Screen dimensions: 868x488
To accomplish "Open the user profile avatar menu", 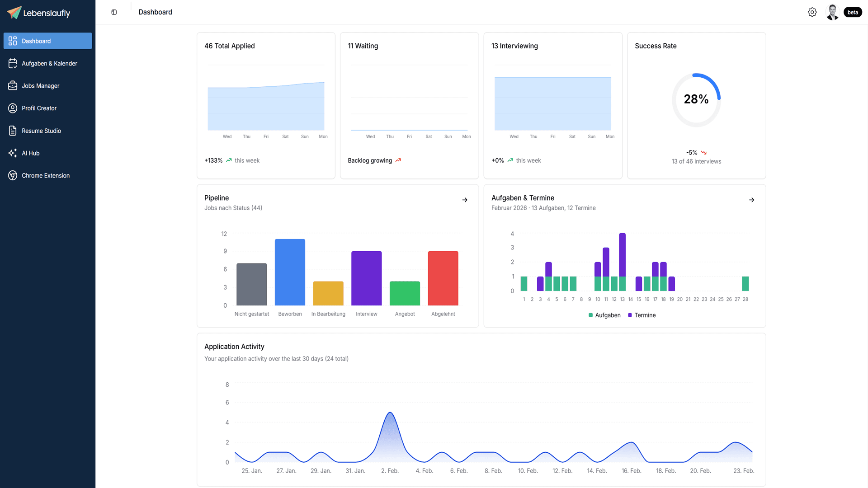I will [x=832, y=12].
